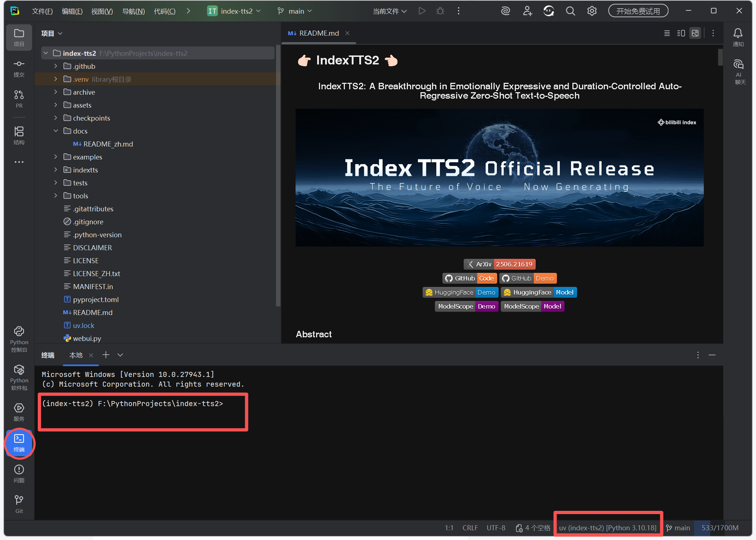Show hidden menu items chevron

click(188, 11)
